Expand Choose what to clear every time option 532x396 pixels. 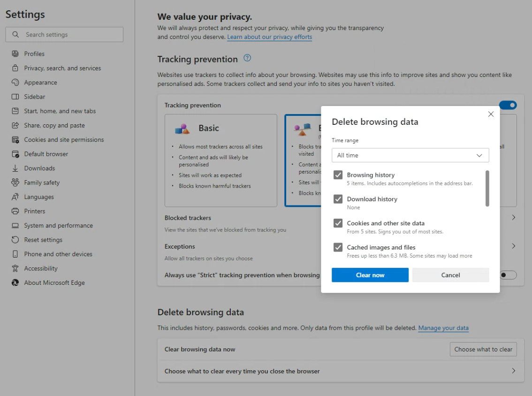[x=513, y=371]
